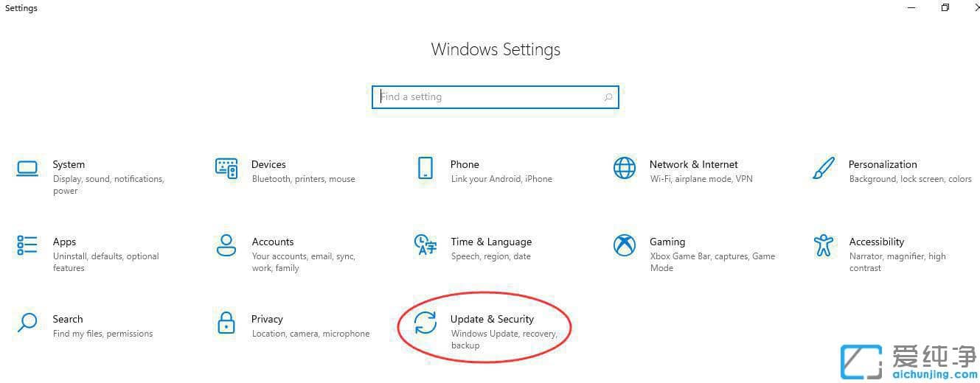
Task: Open the Update & Security sync icon
Action: pyautogui.click(x=425, y=323)
